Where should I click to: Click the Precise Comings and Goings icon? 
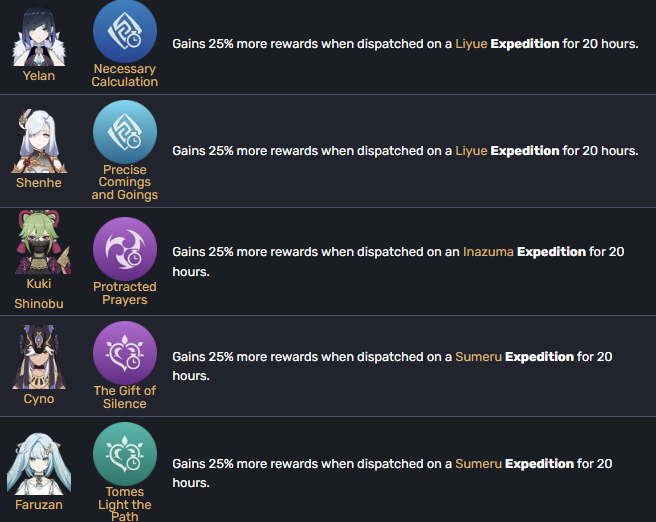click(x=125, y=133)
